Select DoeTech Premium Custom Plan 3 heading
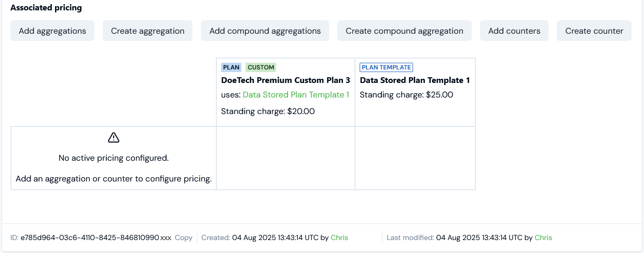The image size is (644, 253). coord(285,80)
